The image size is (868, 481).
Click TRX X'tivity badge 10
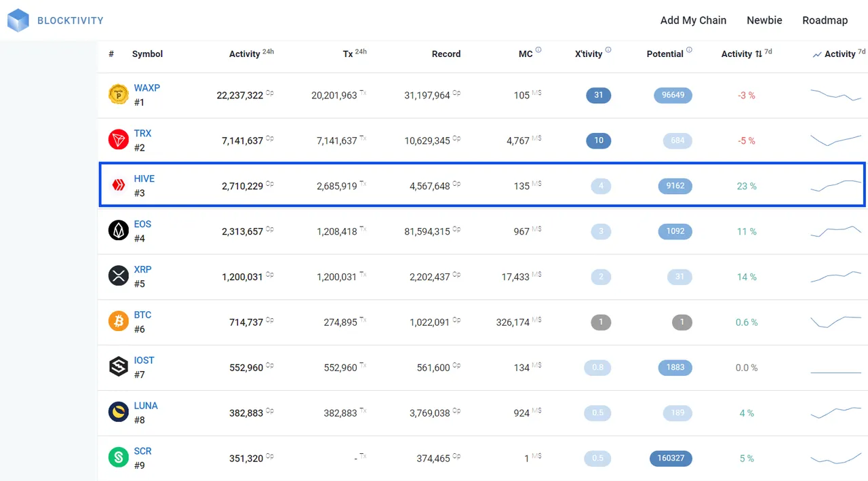coord(598,140)
